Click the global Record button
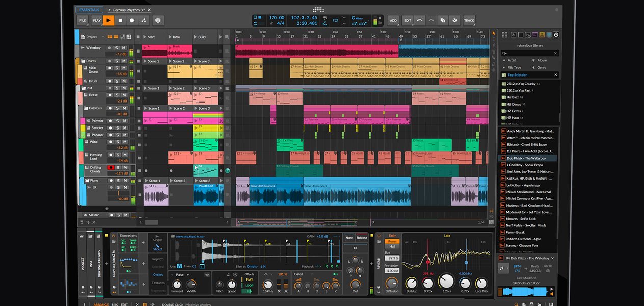 (x=132, y=20)
